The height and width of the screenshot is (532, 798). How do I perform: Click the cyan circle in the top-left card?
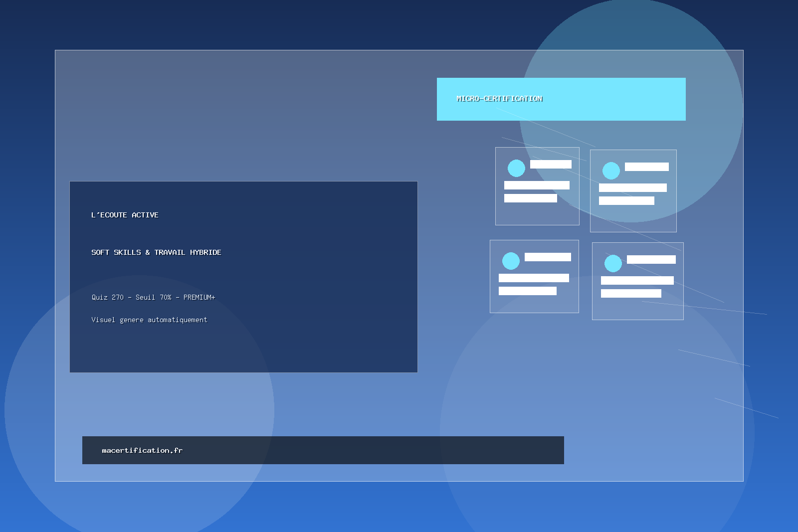coord(516,168)
